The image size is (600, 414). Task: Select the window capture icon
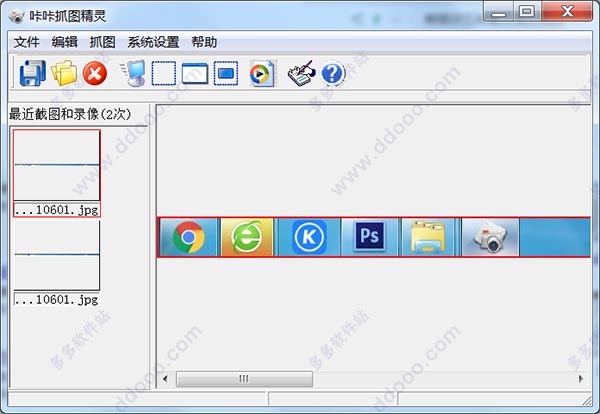click(195, 73)
